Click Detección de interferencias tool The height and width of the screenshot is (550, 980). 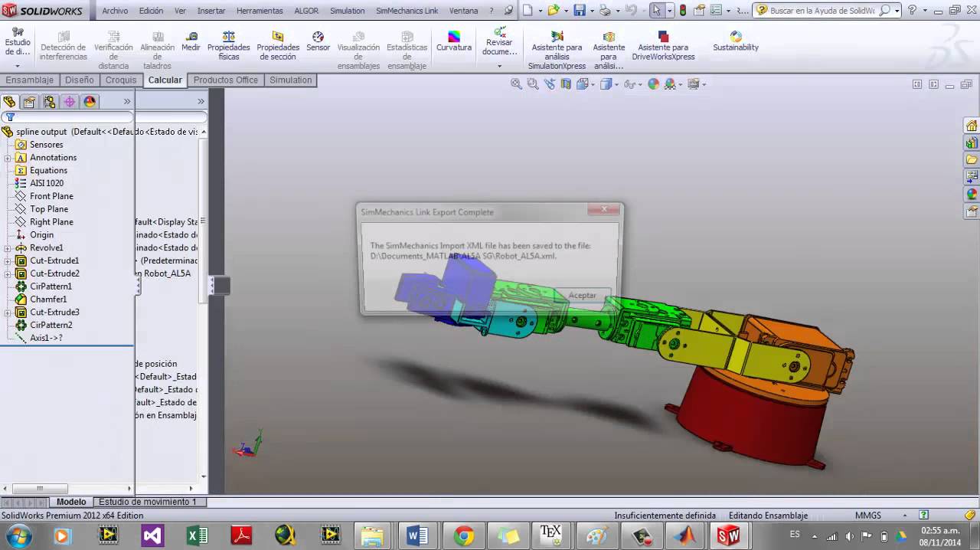pyautogui.click(x=64, y=46)
